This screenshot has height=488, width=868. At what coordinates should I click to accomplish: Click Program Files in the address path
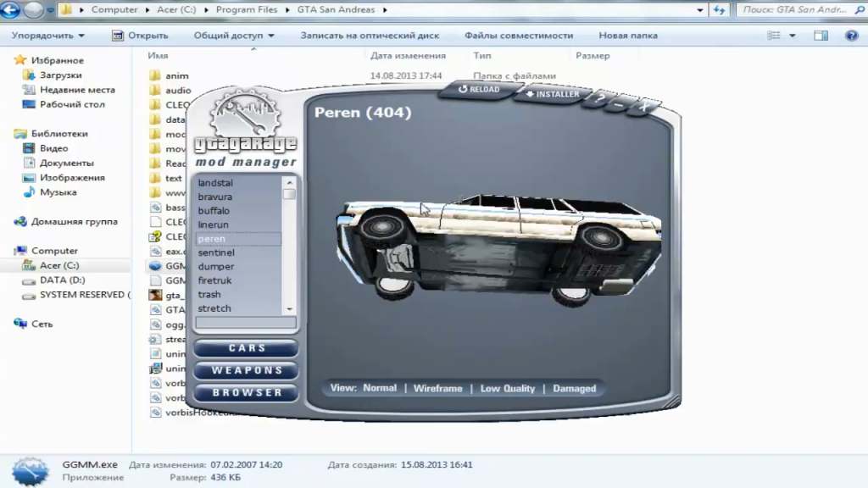(247, 9)
